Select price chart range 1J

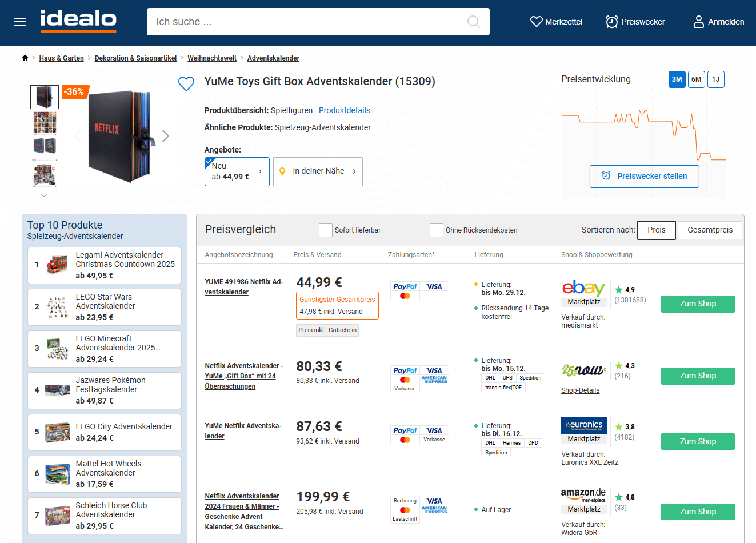coord(715,79)
